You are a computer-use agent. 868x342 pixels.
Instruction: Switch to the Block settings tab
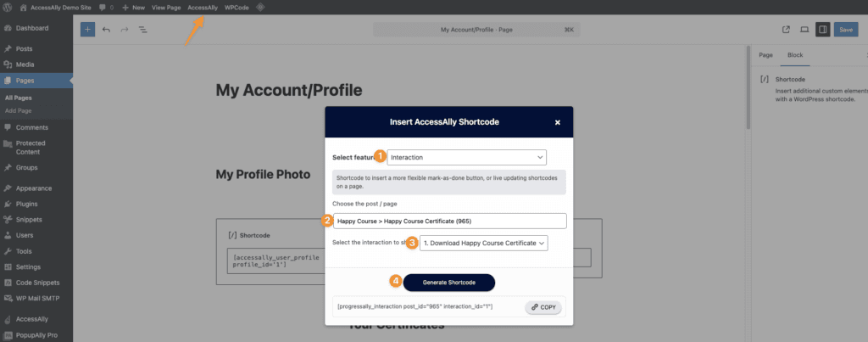pos(795,55)
